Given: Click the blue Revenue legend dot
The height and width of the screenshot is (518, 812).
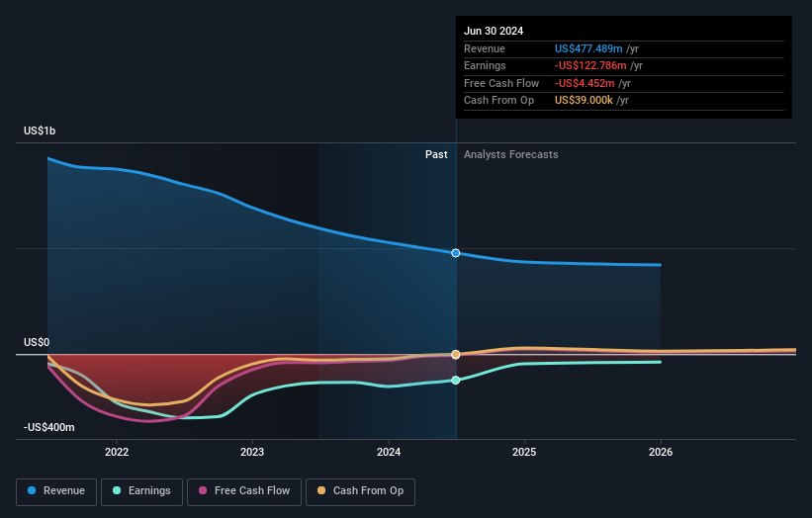Looking at the screenshot, I should tap(32, 490).
